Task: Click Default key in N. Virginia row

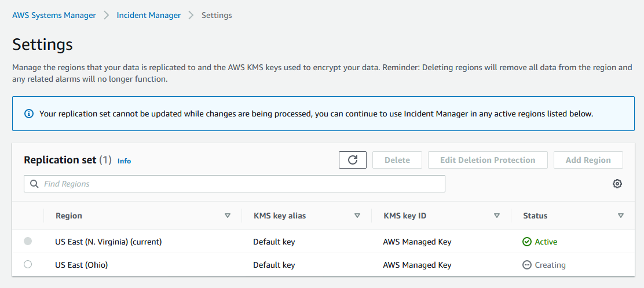Action: (x=274, y=242)
